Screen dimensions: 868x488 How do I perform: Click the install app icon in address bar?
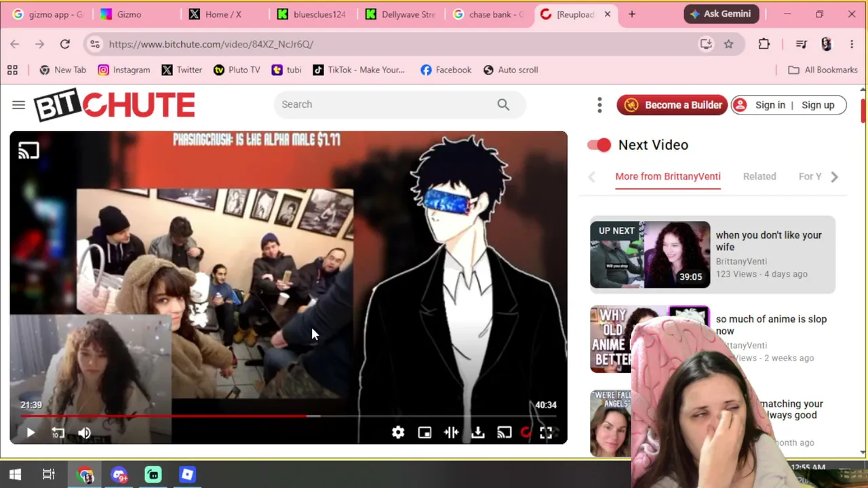pos(706,44)
